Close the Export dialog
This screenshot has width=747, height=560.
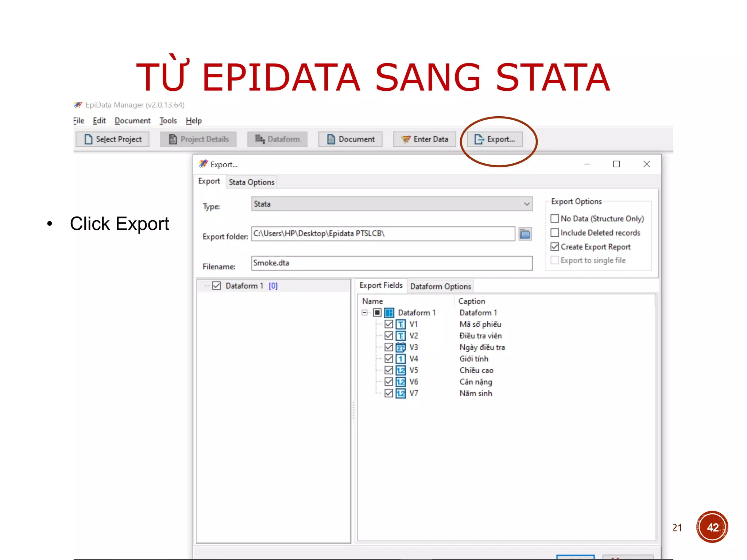[647, 164]
